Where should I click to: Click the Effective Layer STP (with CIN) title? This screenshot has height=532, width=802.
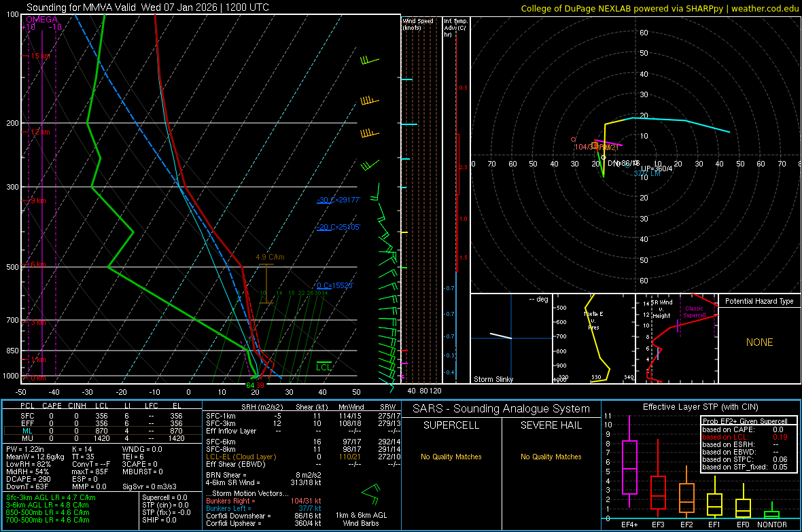tap(700, 407)
